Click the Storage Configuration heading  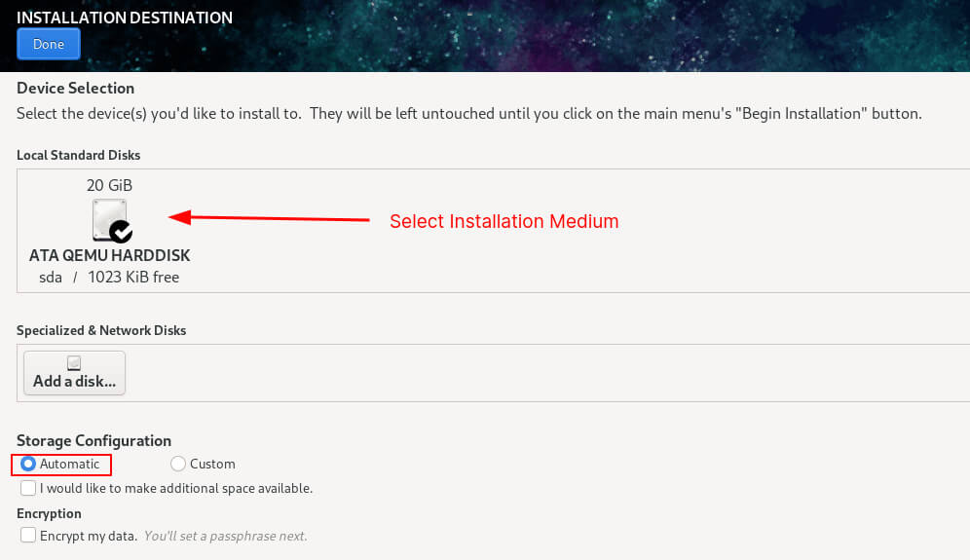93,441
